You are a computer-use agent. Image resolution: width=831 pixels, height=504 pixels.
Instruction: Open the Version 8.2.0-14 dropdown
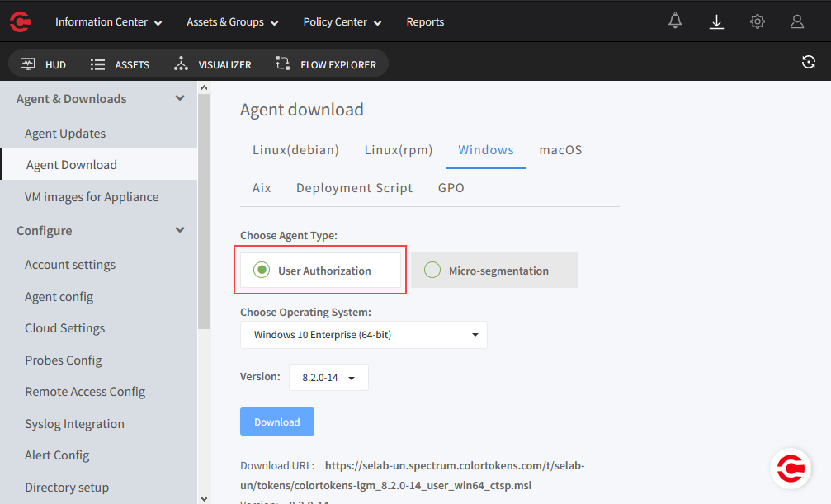pyautogui.click(x=328, y=377)
